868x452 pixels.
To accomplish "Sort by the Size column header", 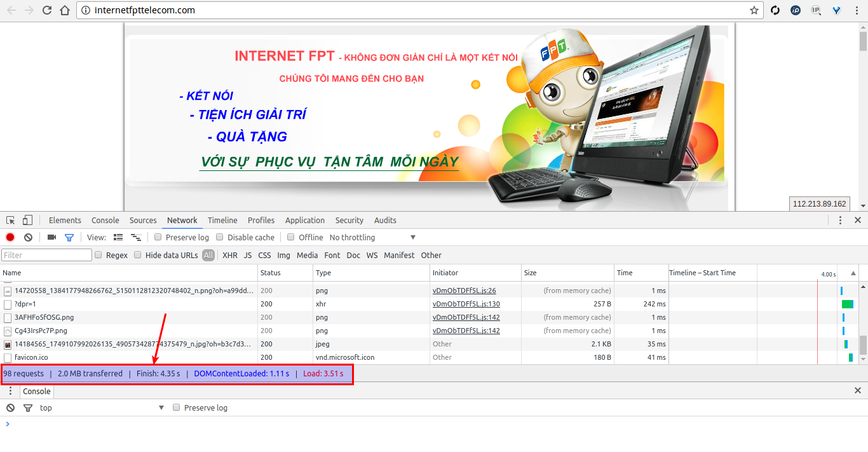I will [x=567, y=273].
